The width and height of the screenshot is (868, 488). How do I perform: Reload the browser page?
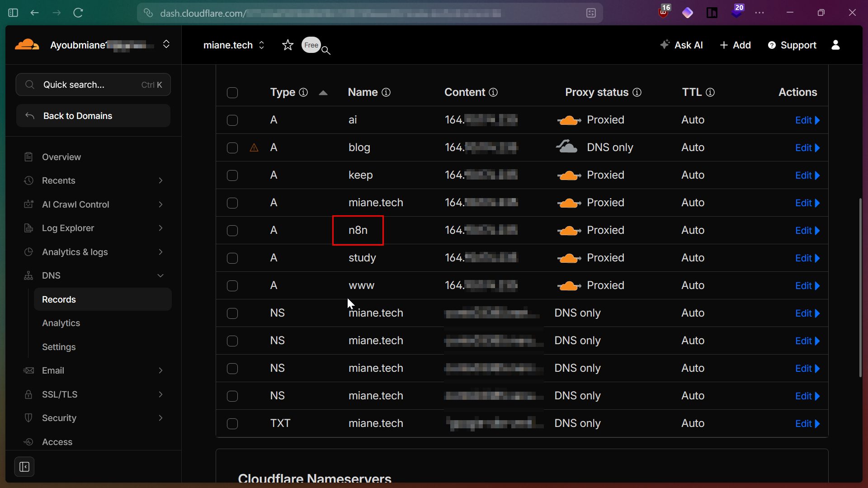point(78,13)
